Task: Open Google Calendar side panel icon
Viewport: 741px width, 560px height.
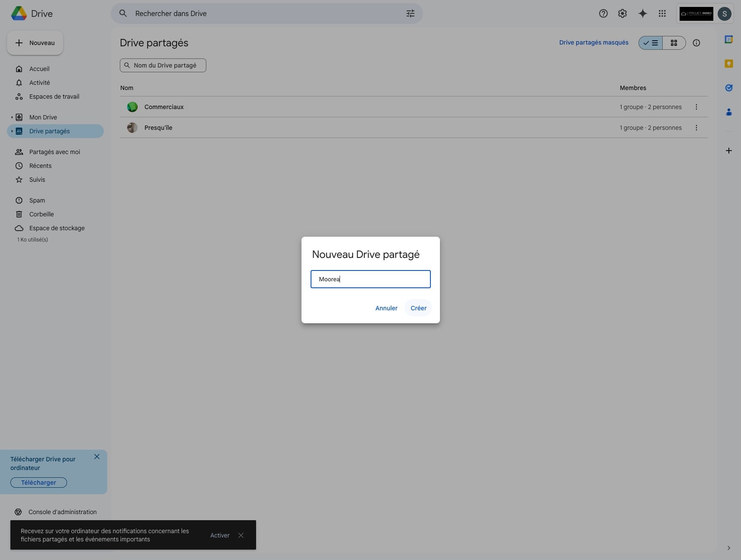Action: coord(728,39)
